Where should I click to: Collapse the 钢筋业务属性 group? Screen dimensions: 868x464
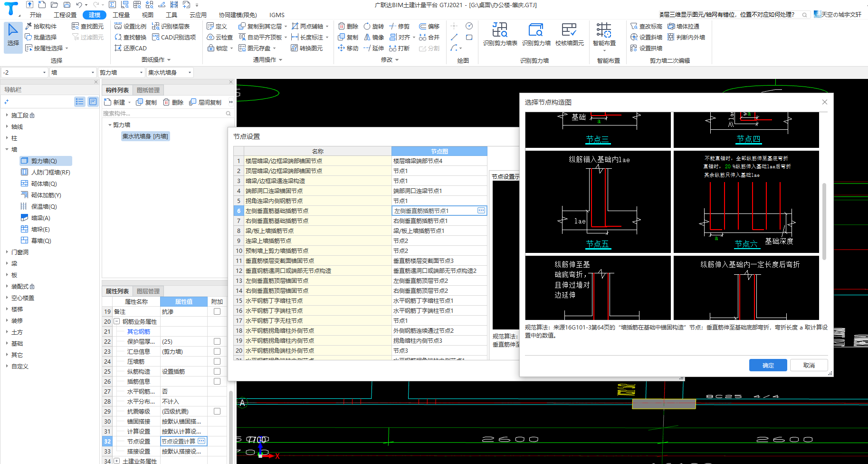coord(116,321)
